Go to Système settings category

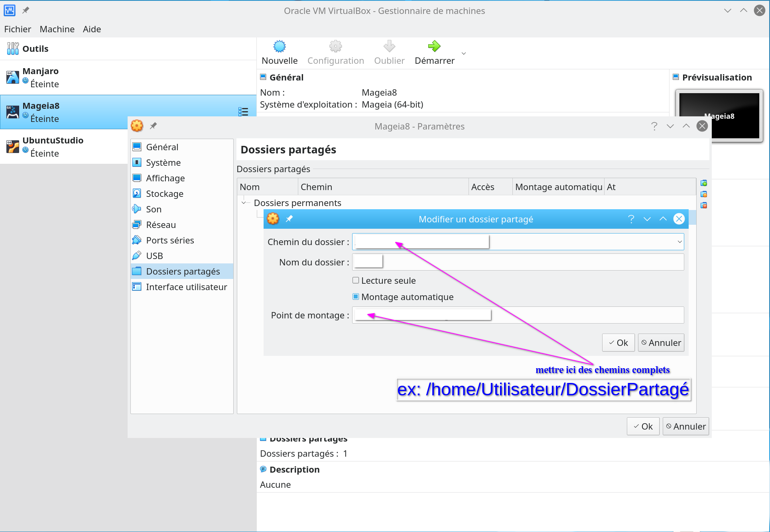click(x=182, y=163)
